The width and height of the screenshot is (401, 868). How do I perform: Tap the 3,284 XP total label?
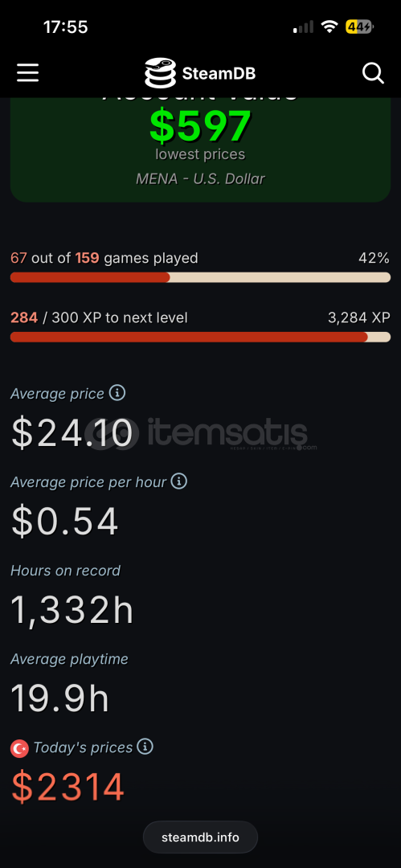359,317
